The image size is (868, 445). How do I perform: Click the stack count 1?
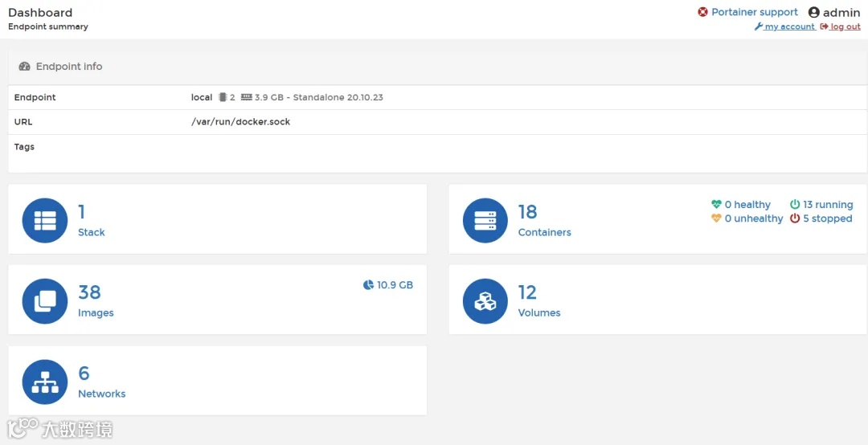coord(81,212)
